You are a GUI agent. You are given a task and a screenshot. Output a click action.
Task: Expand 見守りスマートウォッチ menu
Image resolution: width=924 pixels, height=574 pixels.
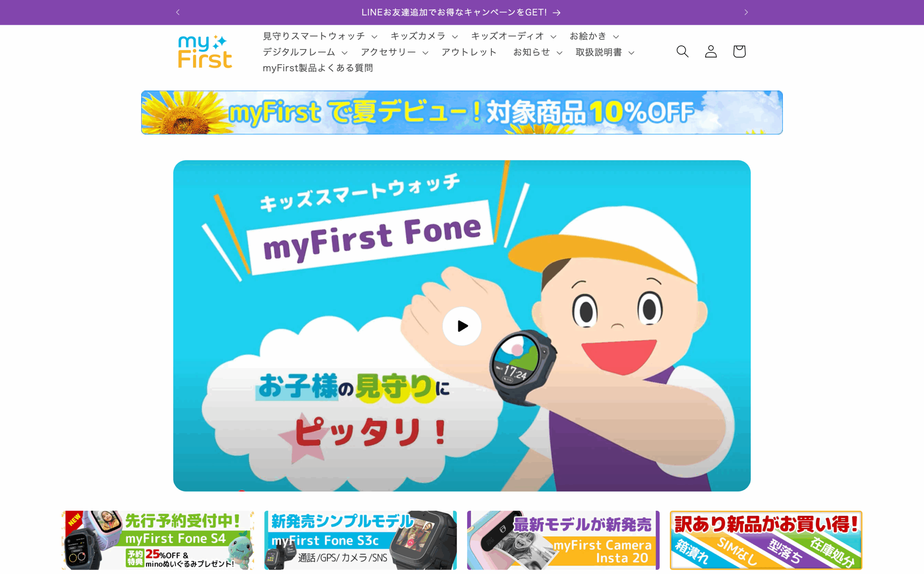(320, 36)
